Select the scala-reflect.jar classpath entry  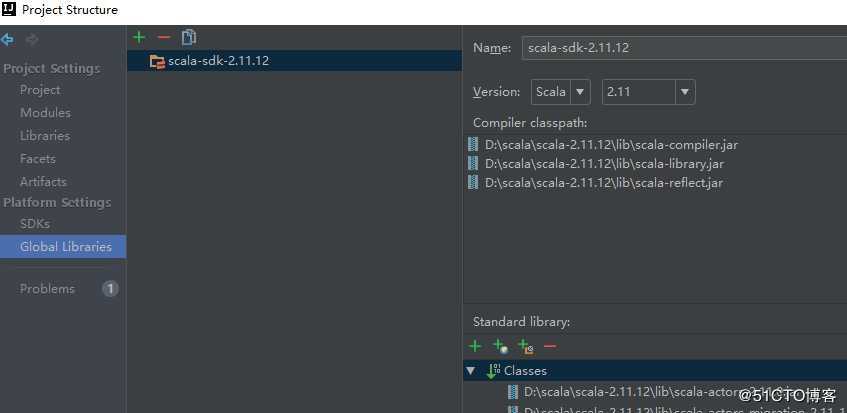click(603, 182)
